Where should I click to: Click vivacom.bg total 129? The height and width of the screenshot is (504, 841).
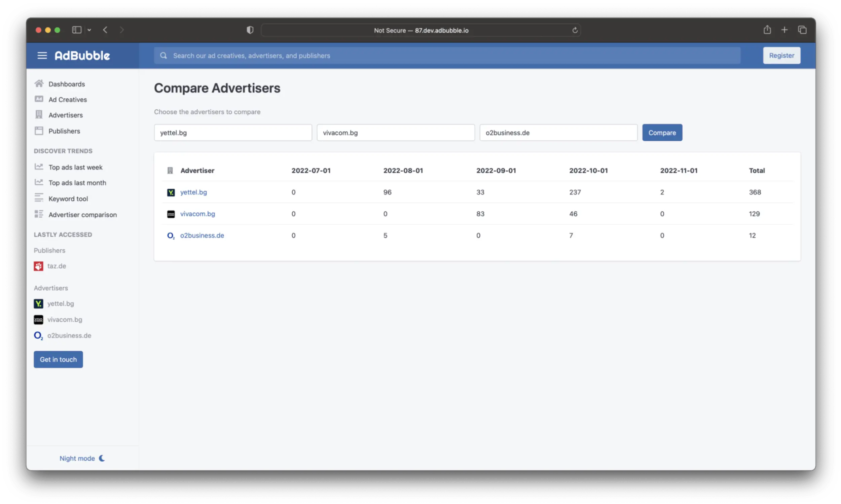754,214
